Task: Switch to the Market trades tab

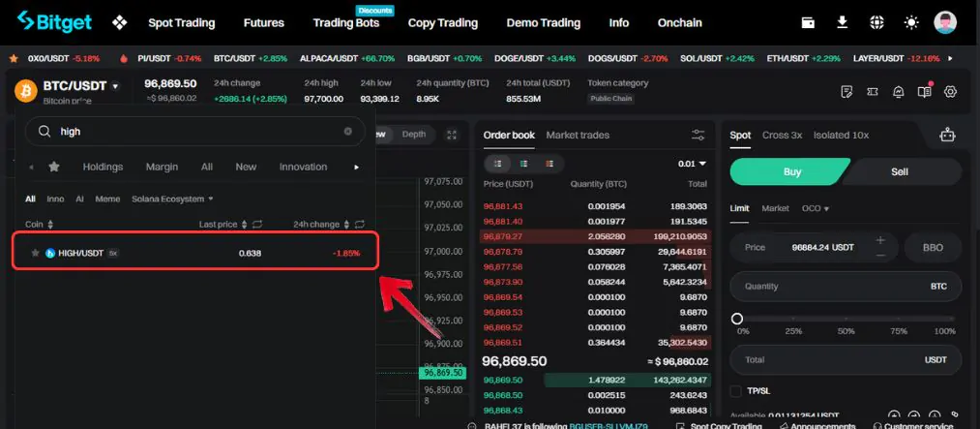Action: [578, 135]
